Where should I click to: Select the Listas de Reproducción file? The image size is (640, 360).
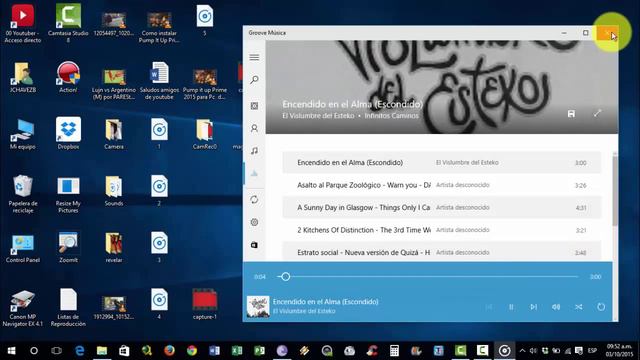pos(68,307)
